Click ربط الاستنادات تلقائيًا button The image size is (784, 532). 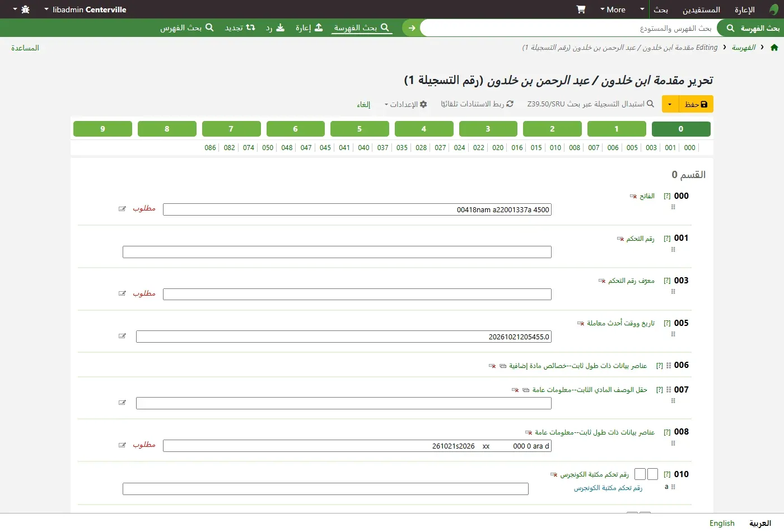(x=477, y=104)
